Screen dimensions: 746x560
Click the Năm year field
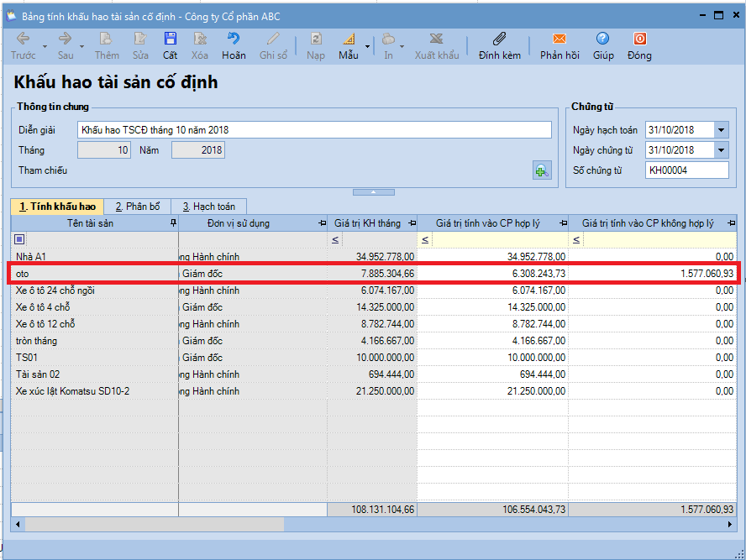pos(198,150)
